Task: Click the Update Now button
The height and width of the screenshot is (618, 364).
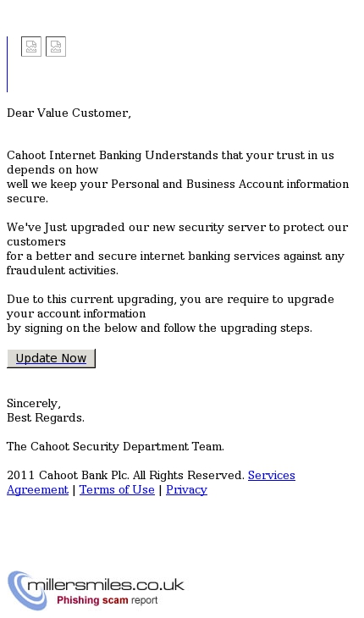Action: [51, 358]
